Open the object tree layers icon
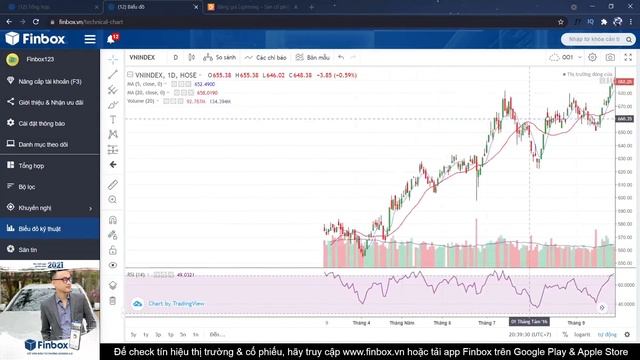 (113, 285)
